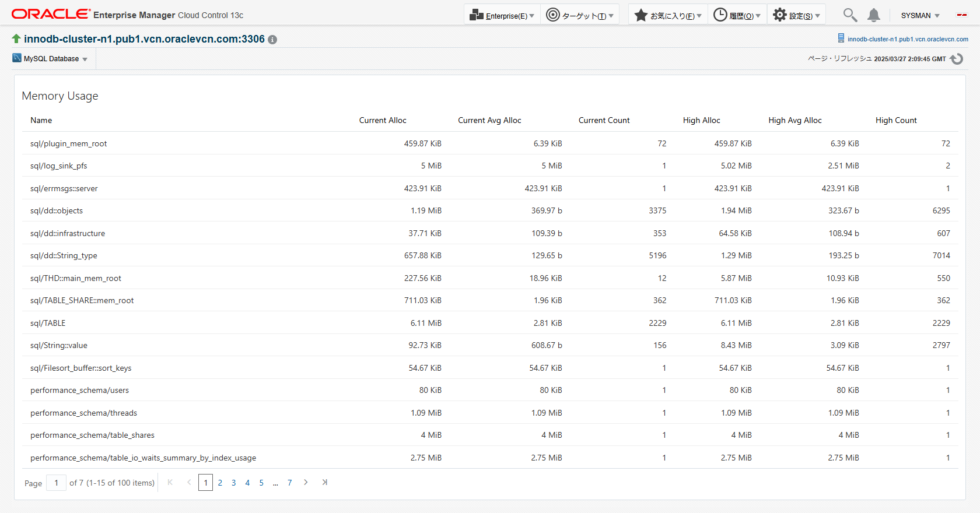Select the sql/TABLE row name

(x=48, y=323)
